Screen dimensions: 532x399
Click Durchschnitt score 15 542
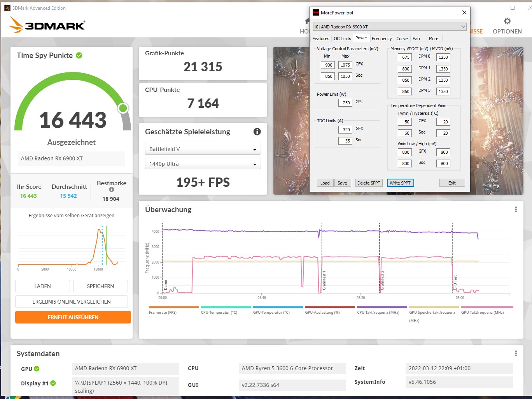68,196
